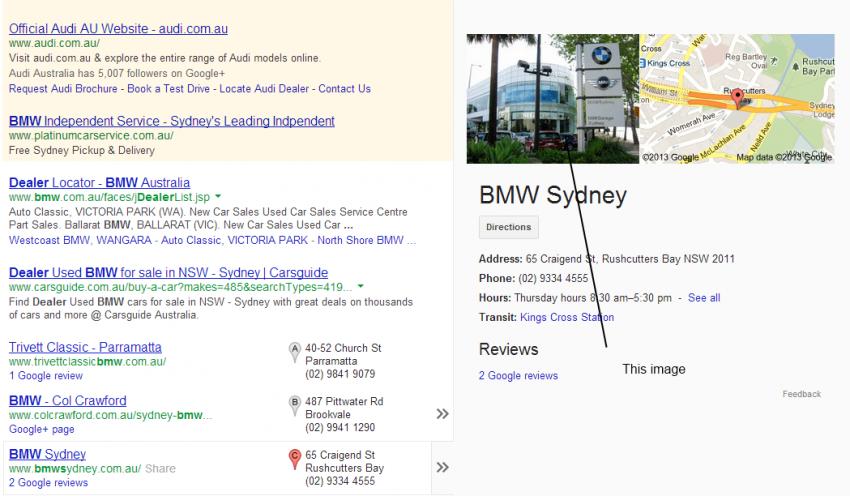Open BMW dealership photo thumbnail
The height and width of the screenshot is (496, 850).
pos(553,99)
